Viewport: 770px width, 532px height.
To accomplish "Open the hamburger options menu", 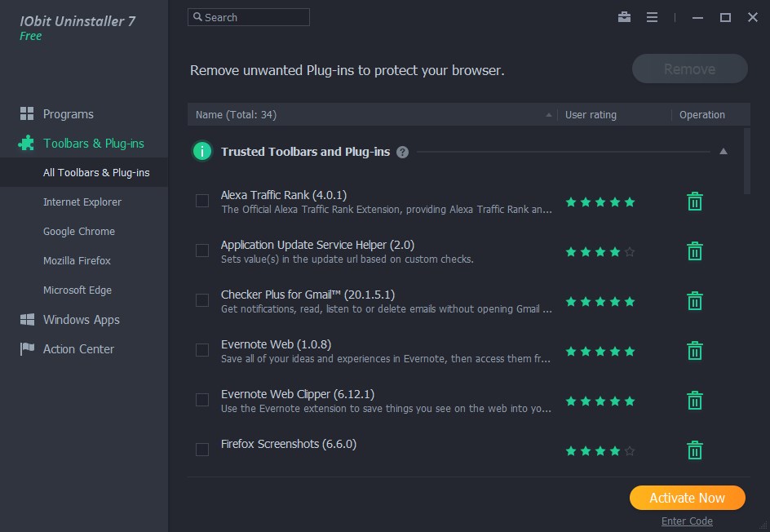I will coord(652,17).
